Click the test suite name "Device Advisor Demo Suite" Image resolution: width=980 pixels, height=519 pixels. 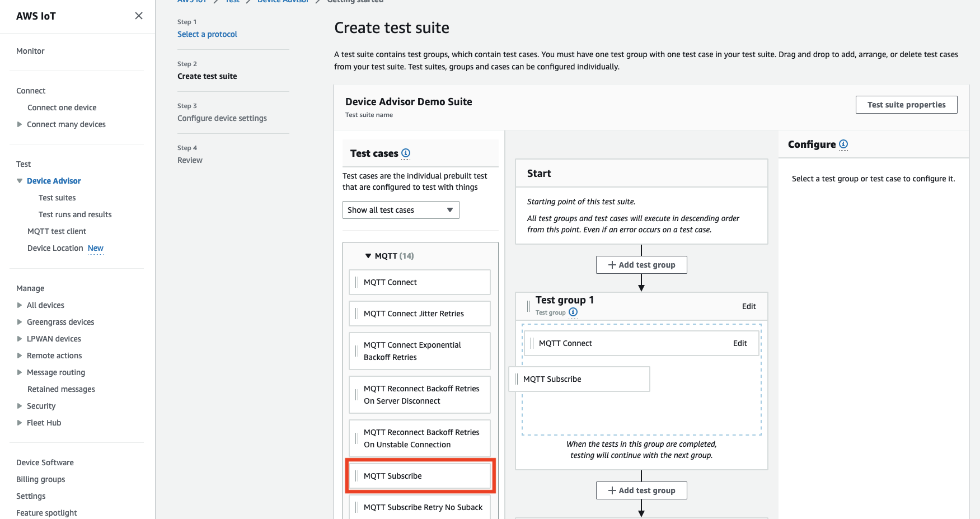(409, 101)
